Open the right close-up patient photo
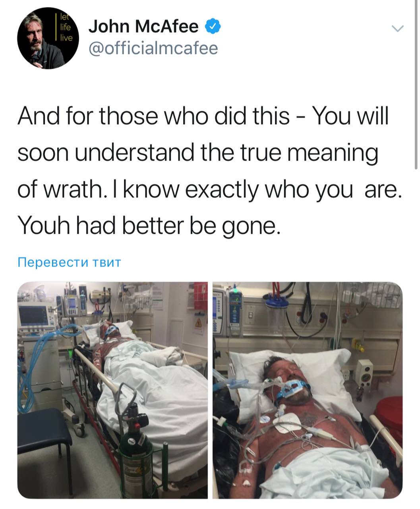 [308, 390]
